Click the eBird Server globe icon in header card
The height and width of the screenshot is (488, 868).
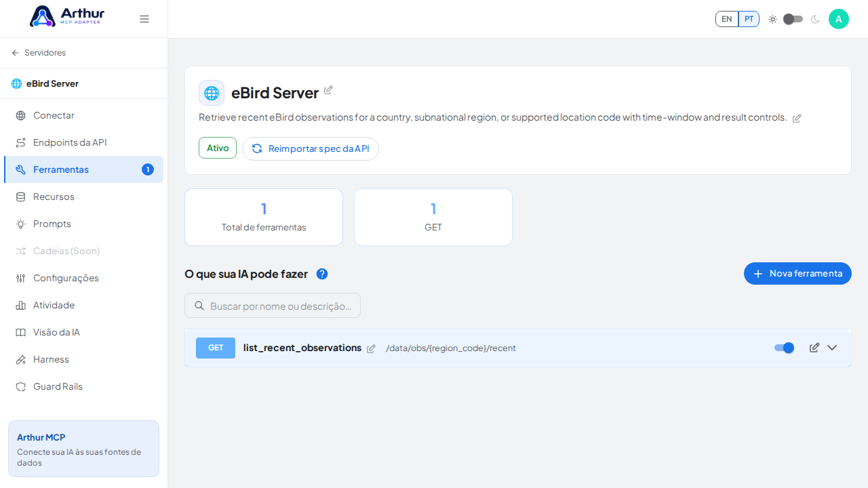point(212,93)
